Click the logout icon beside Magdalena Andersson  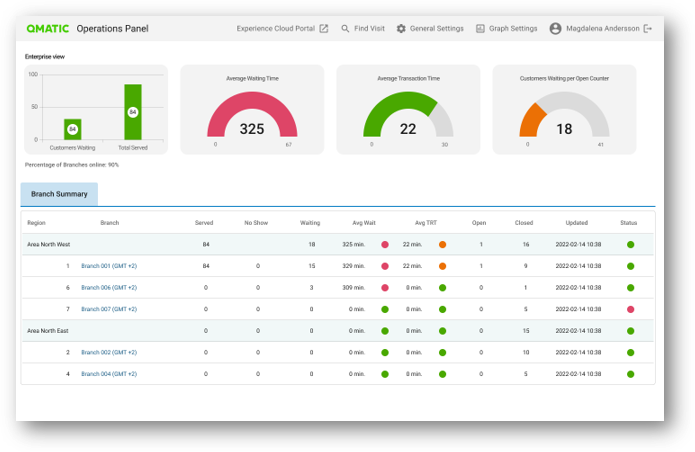point(648,29)
